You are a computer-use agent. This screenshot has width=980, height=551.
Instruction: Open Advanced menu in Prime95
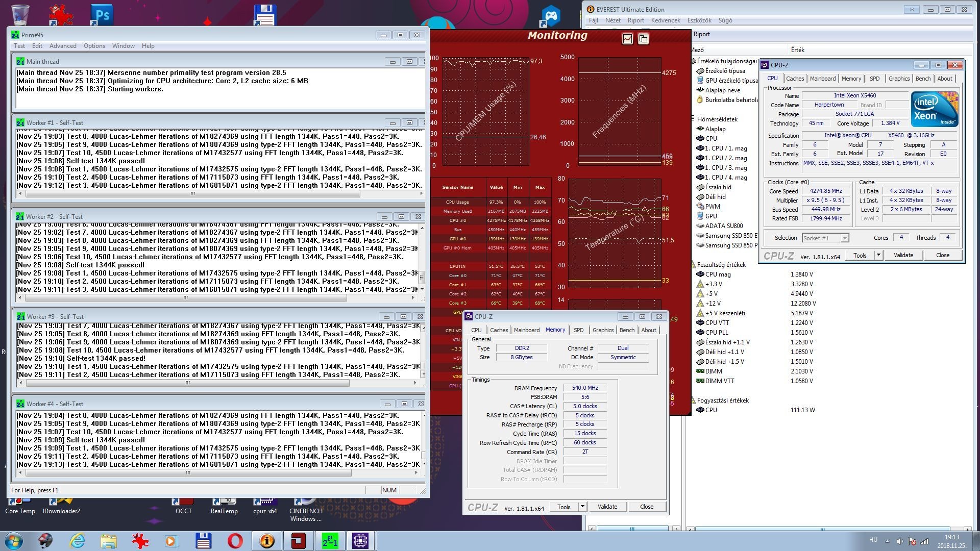click(63, 46)
